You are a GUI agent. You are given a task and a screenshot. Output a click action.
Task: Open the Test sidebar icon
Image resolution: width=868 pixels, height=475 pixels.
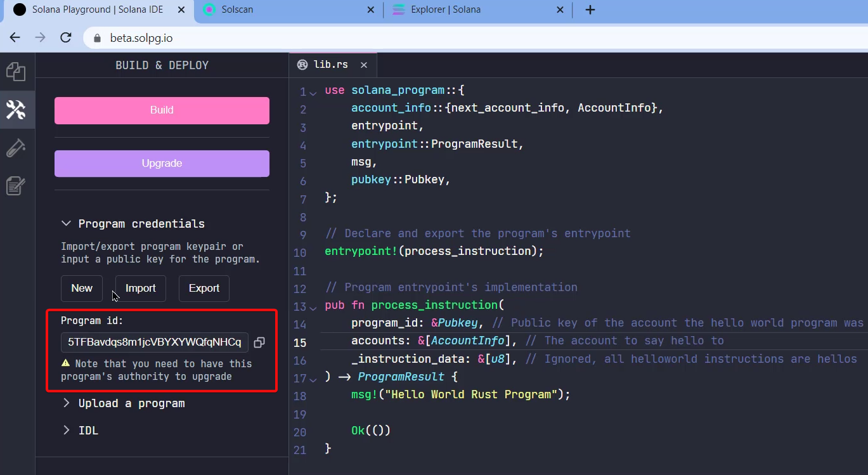tap(16, 148)
